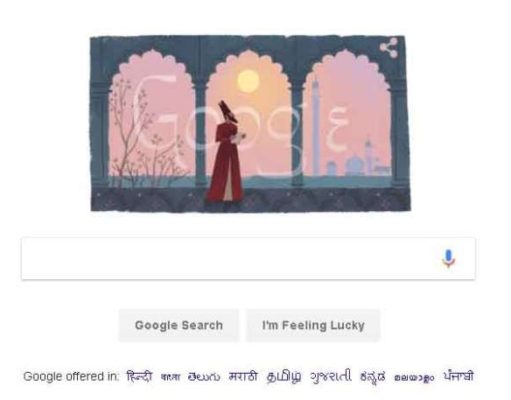
Task: Click the red-robed poet figure in doodle
Action: point(226,152)
